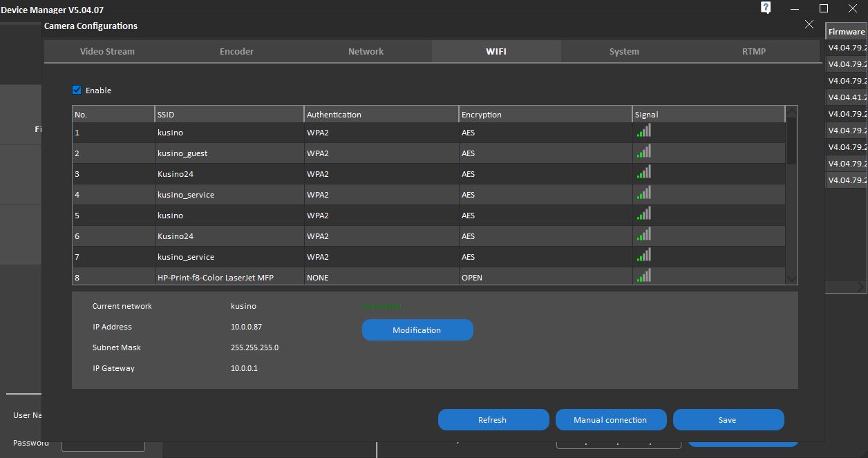Image resolution: width=868 pixels, height=458 pixels.
Task: Click signal icon for kusino_guest row
Action: coord(643,151)
